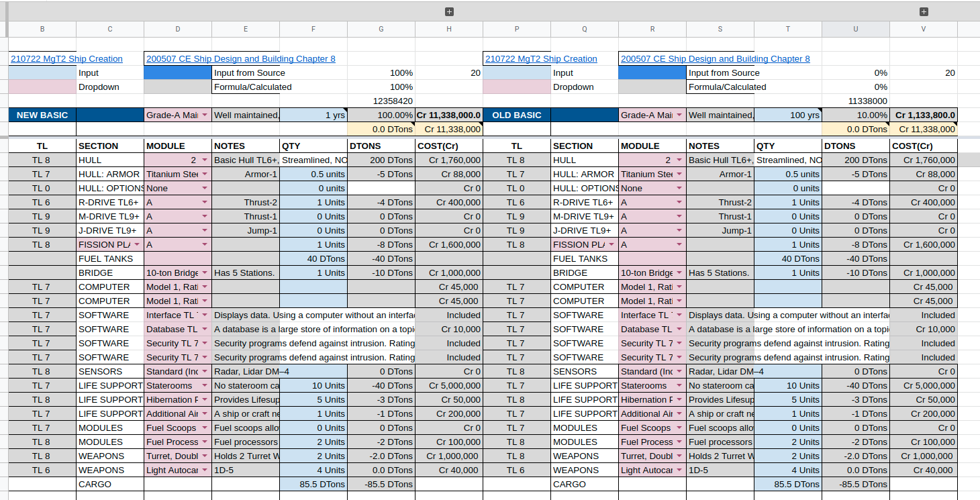Click left Armor-1 notes cell
980x500 pixels.
pyautogui.click(x=246, y=174)
